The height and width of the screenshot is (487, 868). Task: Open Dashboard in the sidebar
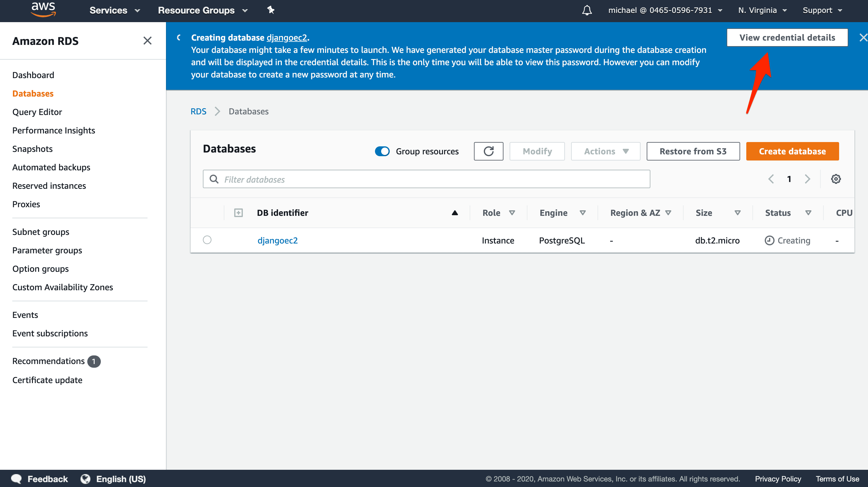coord(33,75)
